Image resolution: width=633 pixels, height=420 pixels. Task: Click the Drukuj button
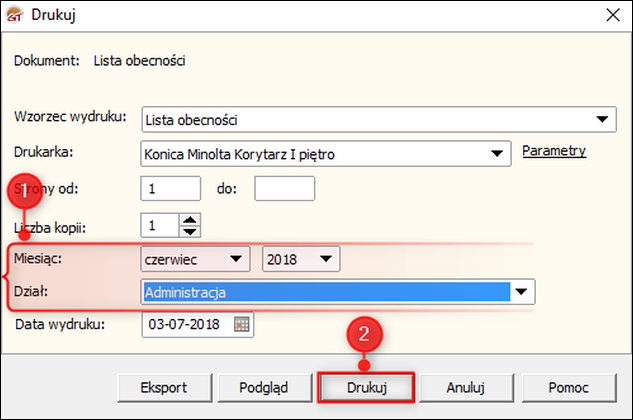tap(366, 386)
